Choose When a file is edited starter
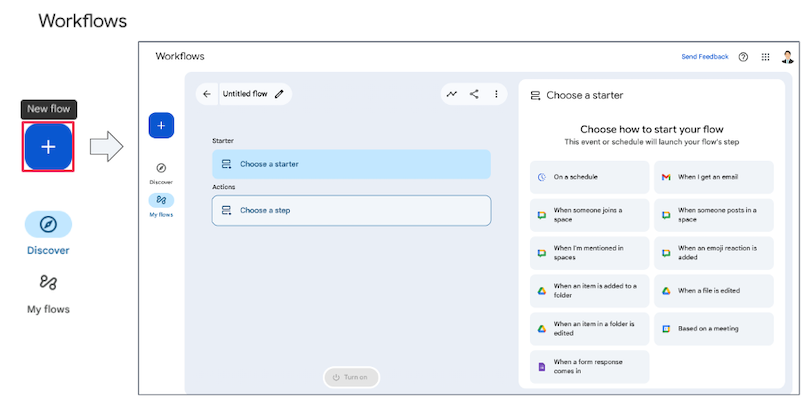 point(714,291)
